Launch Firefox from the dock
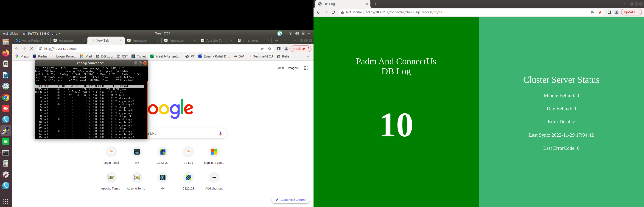The width and height of the screenshot is (644, 207). point(6,53)
